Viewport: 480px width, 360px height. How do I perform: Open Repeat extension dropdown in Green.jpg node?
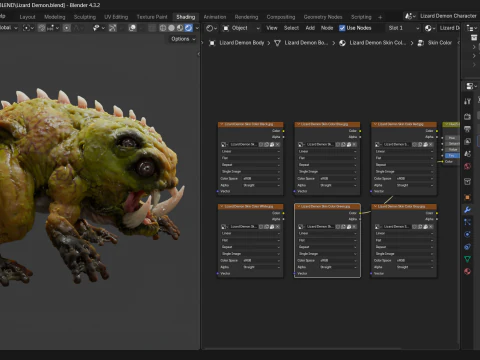coord(327,247)
